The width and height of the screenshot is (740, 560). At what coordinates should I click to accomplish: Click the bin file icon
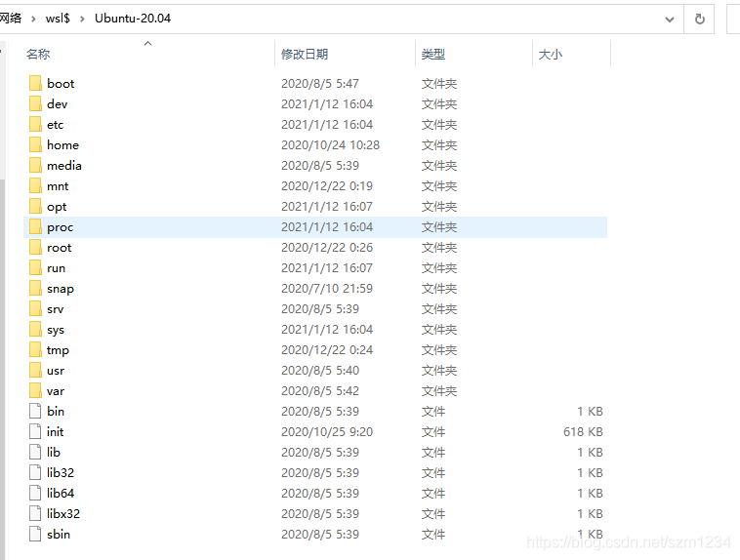pyautogui.click(x=35, y=412)
